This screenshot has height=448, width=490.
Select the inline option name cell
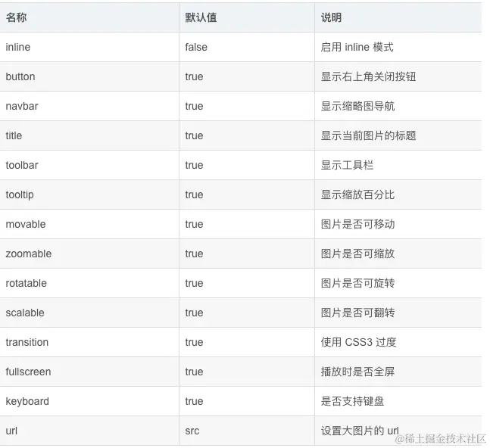point(18,47)
